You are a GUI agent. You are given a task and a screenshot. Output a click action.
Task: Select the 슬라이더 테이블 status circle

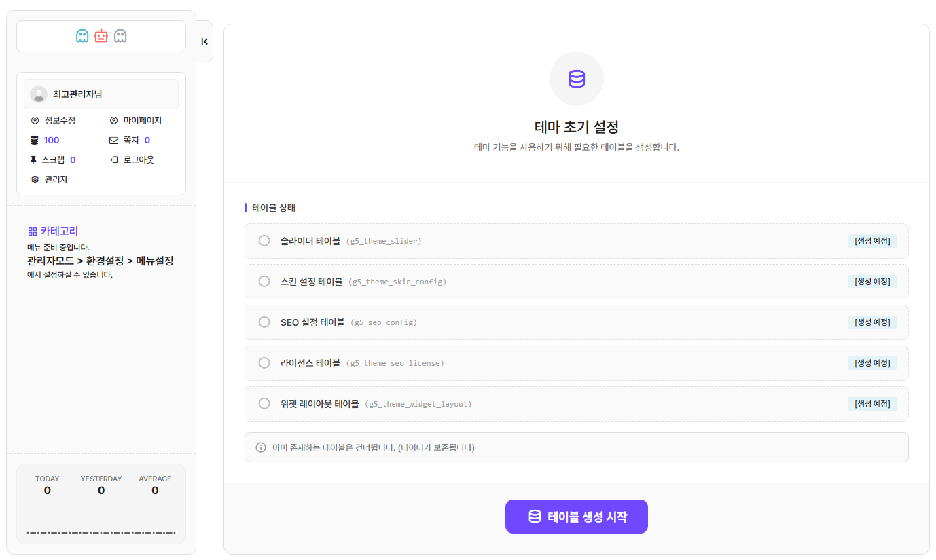pos(264,240)
